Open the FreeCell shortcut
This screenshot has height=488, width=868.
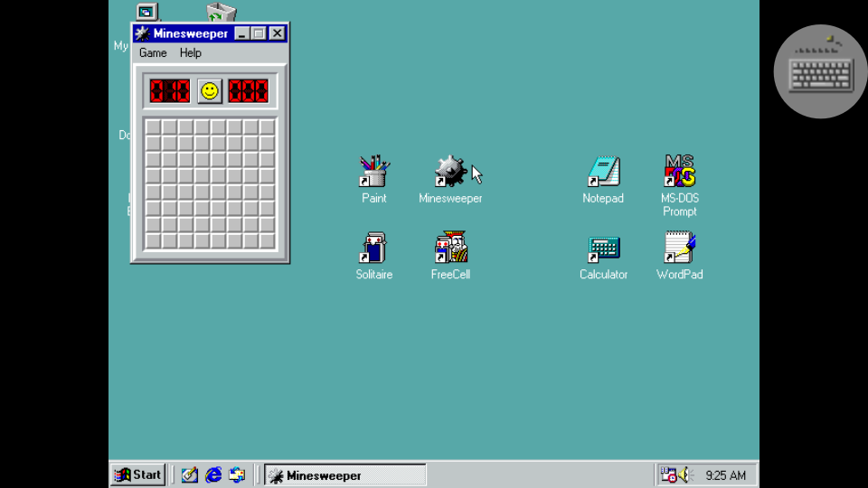[449, 248]
